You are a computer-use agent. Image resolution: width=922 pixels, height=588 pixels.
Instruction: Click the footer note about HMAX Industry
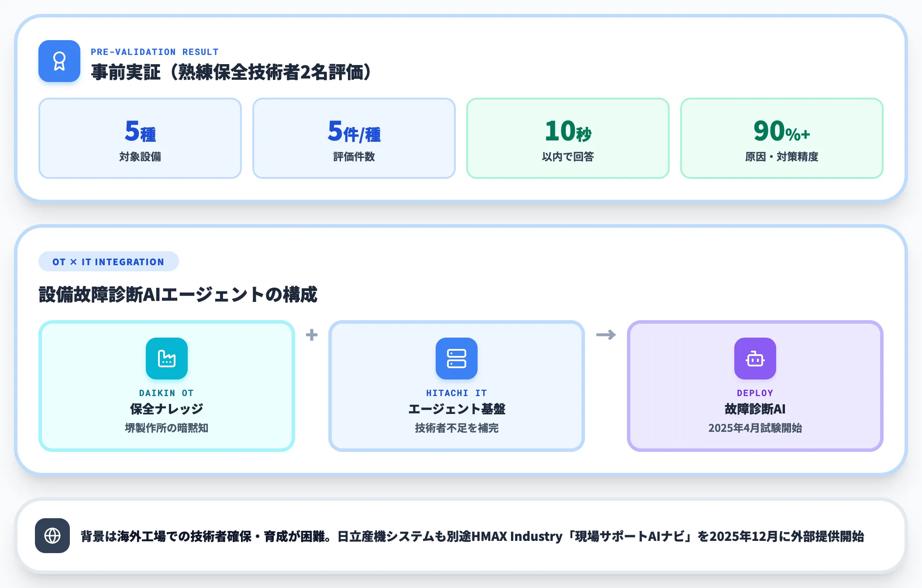coord(472,536)
